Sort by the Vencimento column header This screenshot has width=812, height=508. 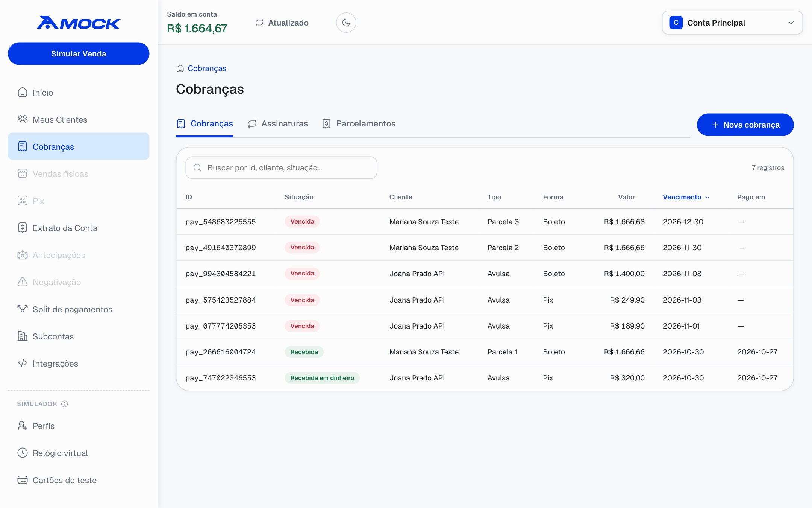coord(686,197)
